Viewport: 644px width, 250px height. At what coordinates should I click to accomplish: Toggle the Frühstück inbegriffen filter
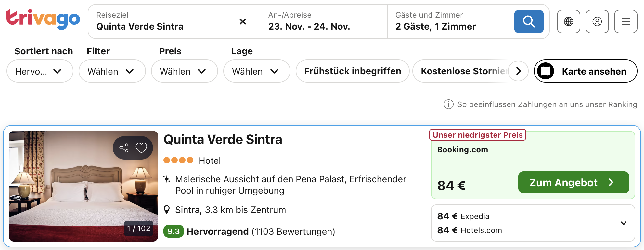click(x=352, y=71)
